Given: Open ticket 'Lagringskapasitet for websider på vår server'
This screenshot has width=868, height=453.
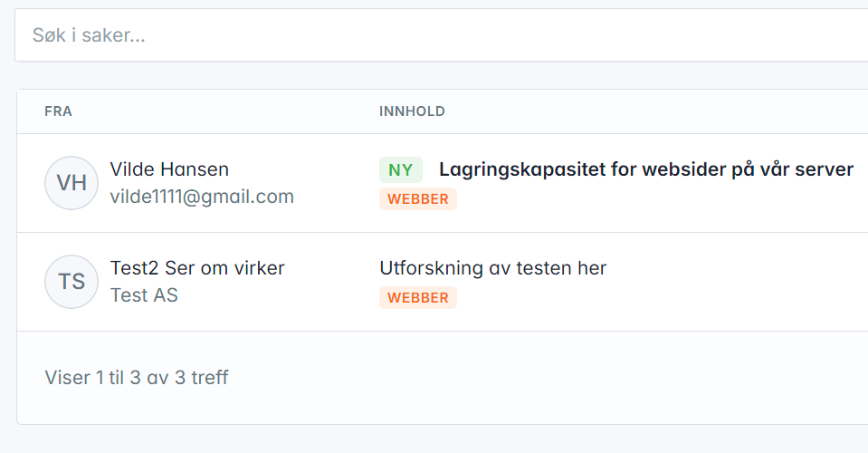Looking at the screenshot, I should [x=646, y=169].
